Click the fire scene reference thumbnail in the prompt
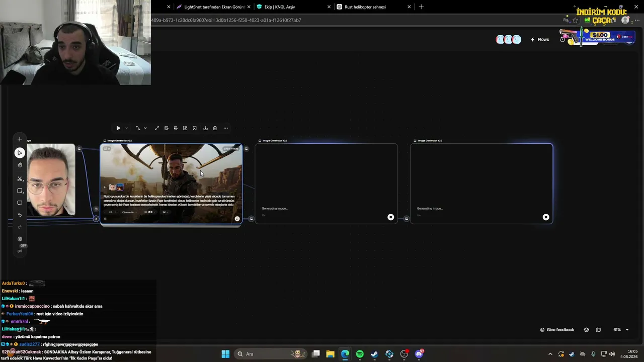Viewport: 644px width, 362px height. coord(120,187)
